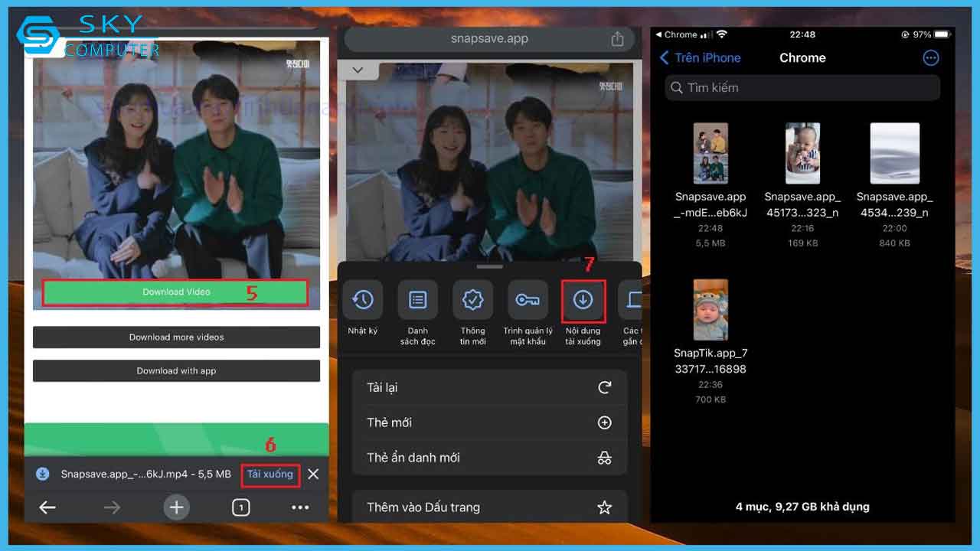Open the three-dot Chrome menu
This screenshot has width=980, height=551.
click(300, 507)
